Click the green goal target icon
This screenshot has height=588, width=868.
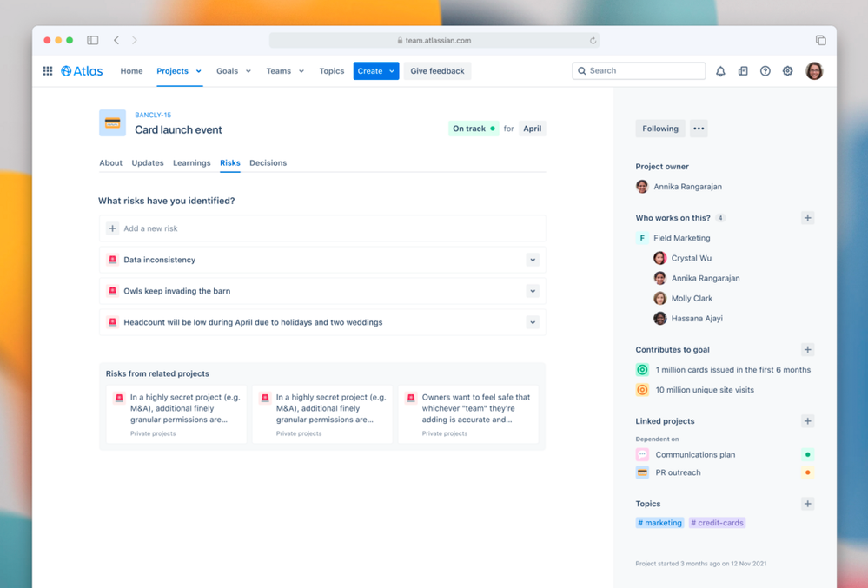coord(642,369)
